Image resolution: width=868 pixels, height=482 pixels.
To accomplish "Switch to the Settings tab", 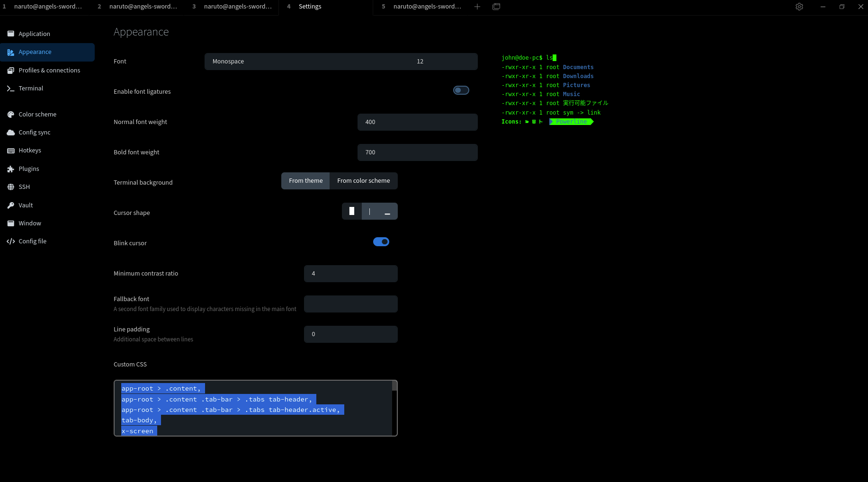I will pos(310,7).
